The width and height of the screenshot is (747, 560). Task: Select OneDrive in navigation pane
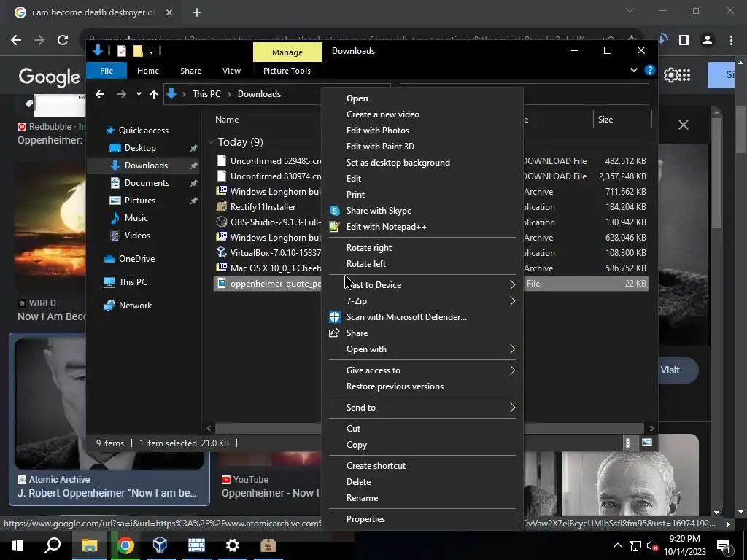(136, 259)
